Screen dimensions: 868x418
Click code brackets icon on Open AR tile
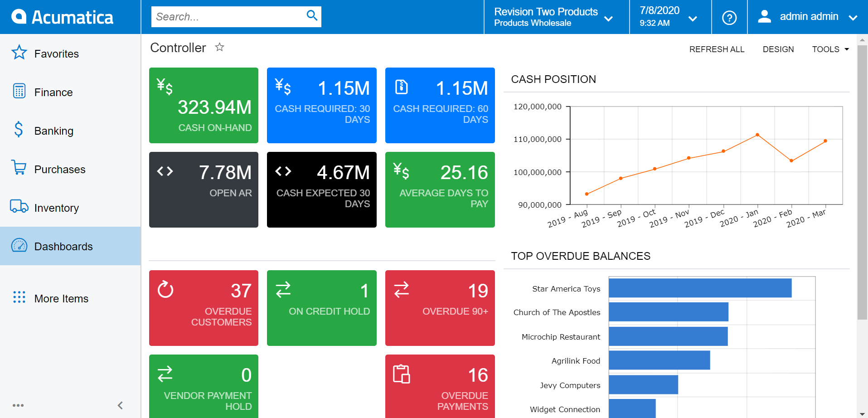(x=165, y=171)
